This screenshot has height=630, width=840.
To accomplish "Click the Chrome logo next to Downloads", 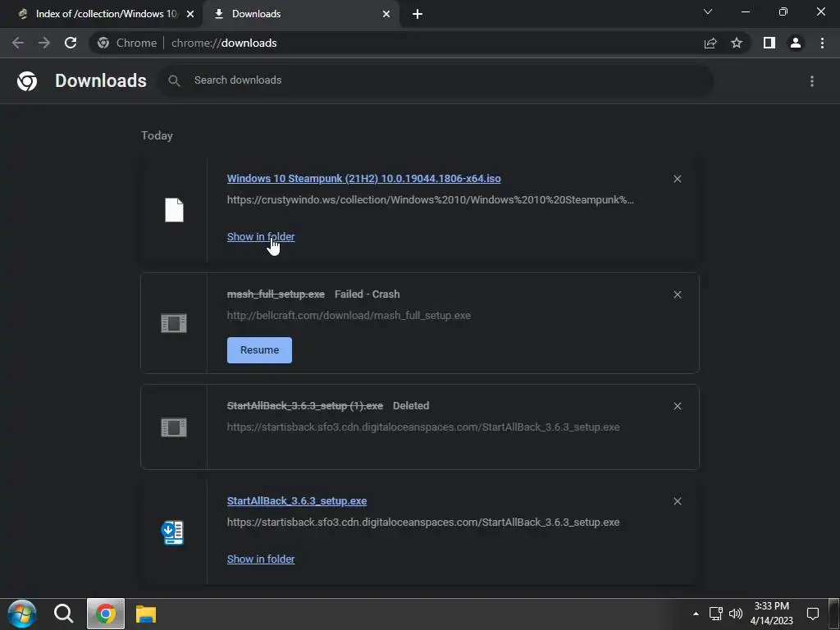I will (27, 81).
